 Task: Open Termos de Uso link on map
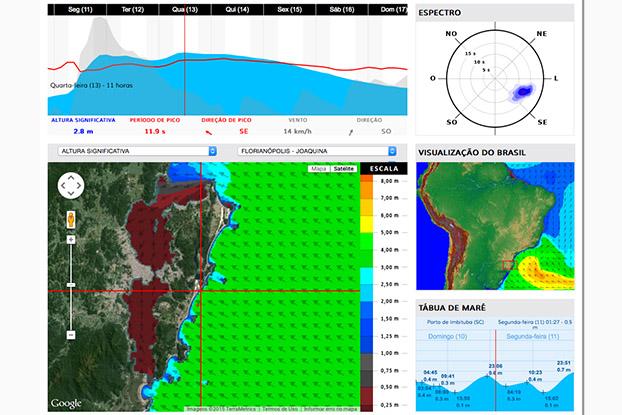point(280,409)
